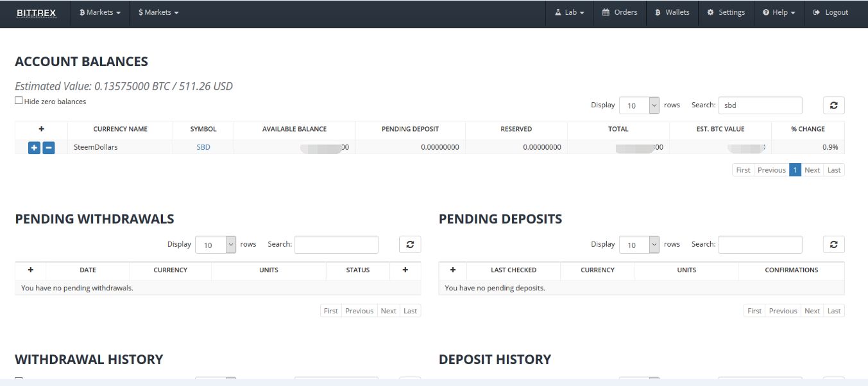The image size is (868, 386).
Task: Click the blue plus deposit icon for SteemDollars
Action: [34, 148]
